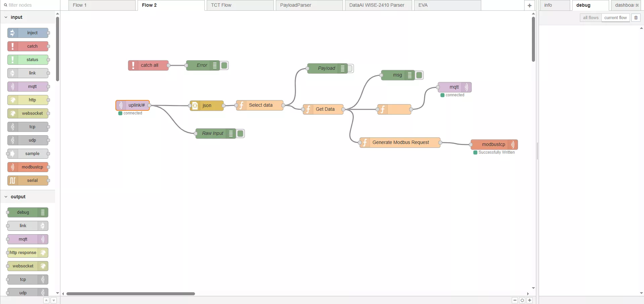Switch to the Flow 1 tab
The height and width of the screenshot is (304, 644).
102,5
